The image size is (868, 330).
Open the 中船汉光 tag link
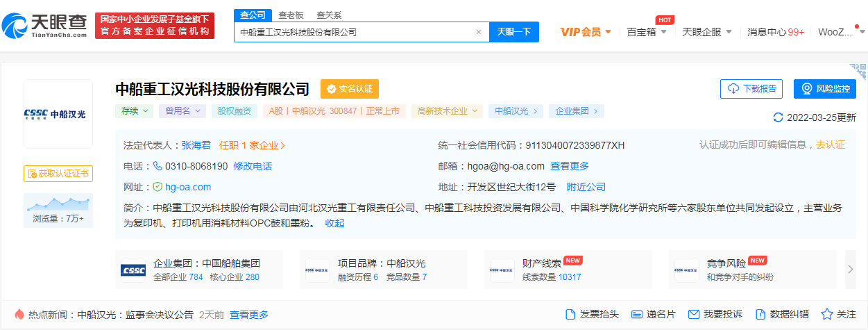(516, 111)
